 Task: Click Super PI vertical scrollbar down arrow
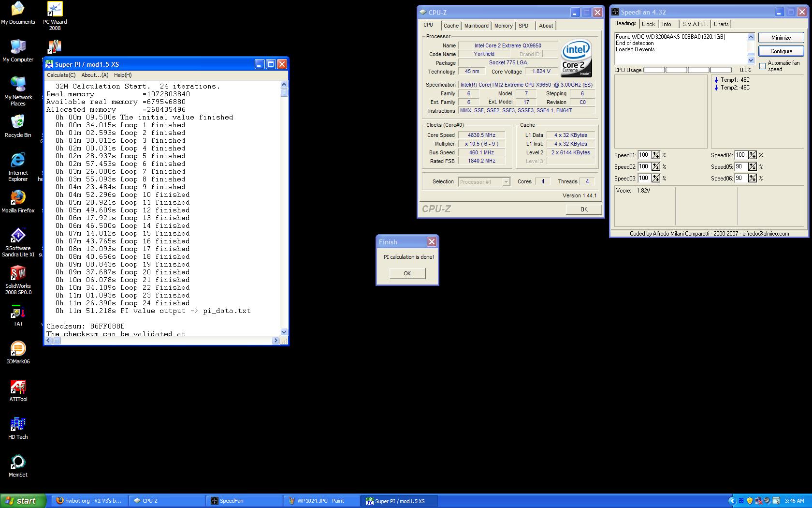(284, 332)
